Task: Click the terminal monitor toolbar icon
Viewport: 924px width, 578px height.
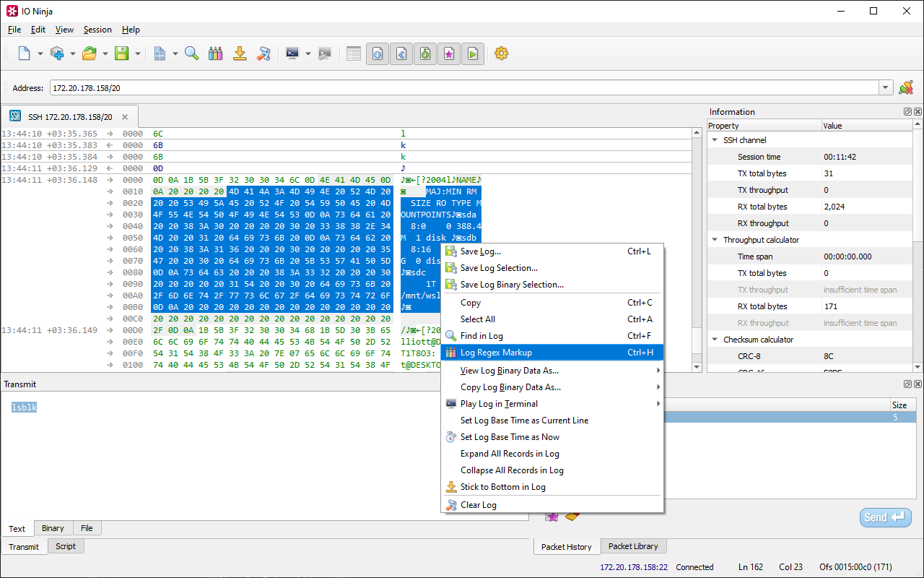Action: pos(292,53)
